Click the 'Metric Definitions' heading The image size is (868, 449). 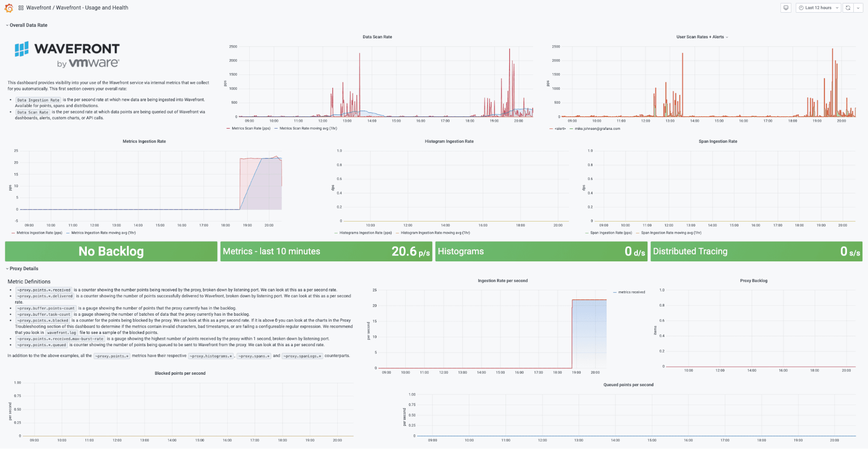pyautogui.click(x=29, y=282)
